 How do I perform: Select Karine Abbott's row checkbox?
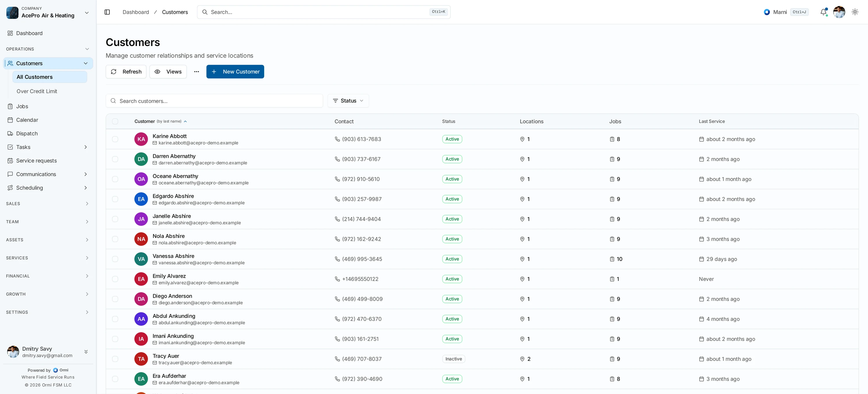pos(115,139)
